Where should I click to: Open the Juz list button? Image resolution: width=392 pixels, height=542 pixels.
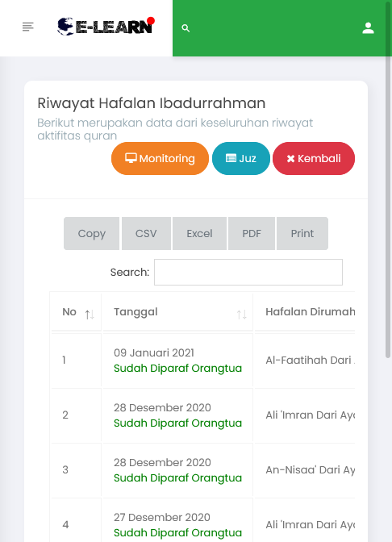(241, 158)
